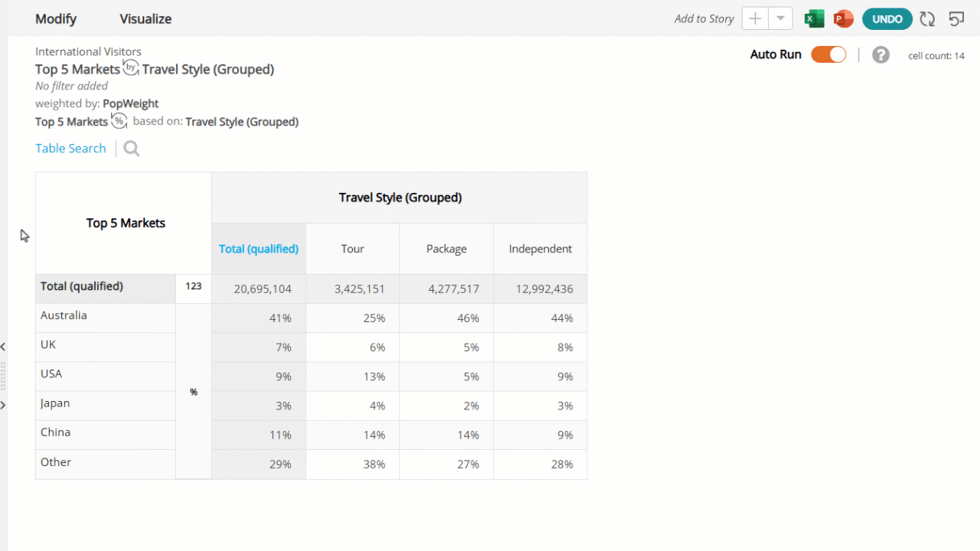Swap axes using the 'by' icon
Viewport: 980px width, 551px height.
tap(131, 67)
